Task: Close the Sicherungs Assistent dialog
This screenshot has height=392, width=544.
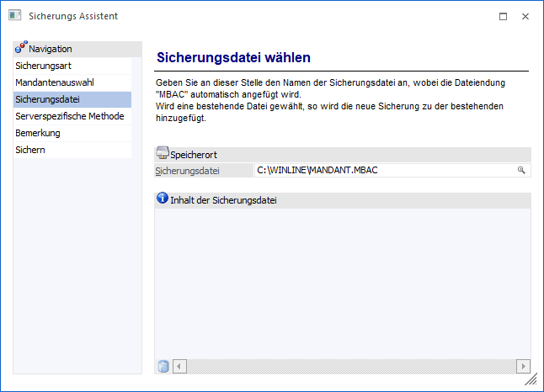Action: 525,16
